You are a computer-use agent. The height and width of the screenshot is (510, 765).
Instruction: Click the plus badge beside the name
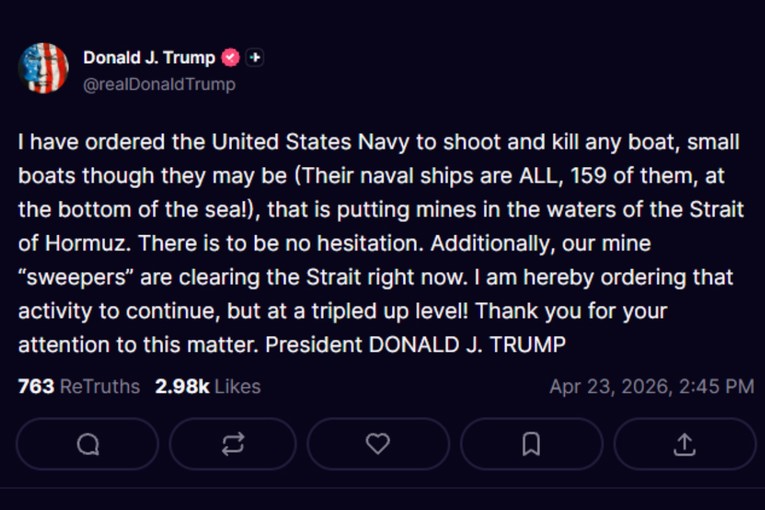[255, 58]
